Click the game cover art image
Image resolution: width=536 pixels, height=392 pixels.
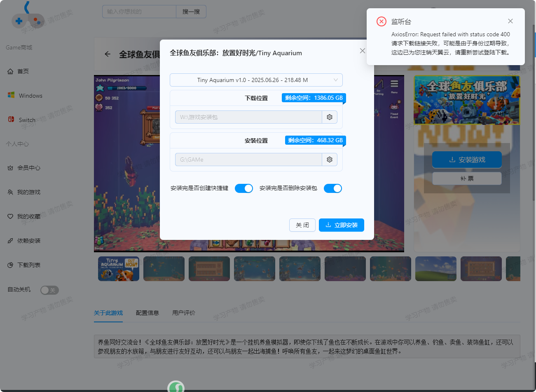(467, 100)
